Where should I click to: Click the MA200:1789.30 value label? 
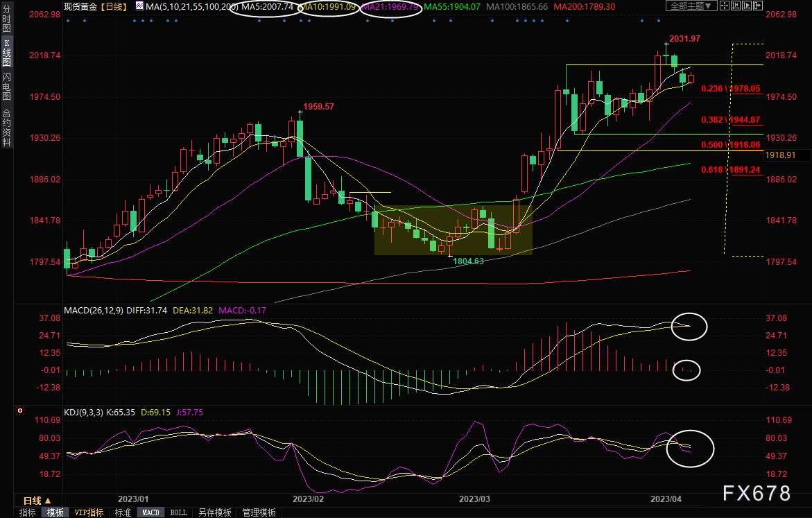(585, 7)
